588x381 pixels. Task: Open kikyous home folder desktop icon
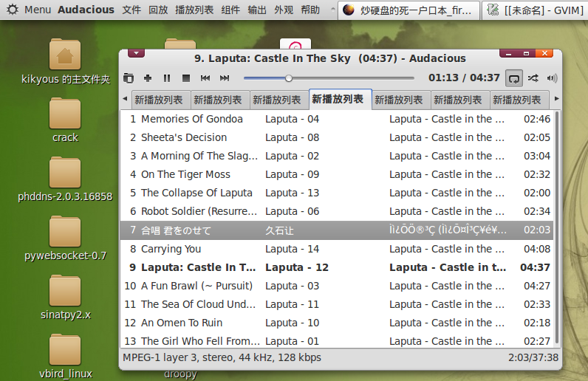pyautogui.click(x=65, y=61)
